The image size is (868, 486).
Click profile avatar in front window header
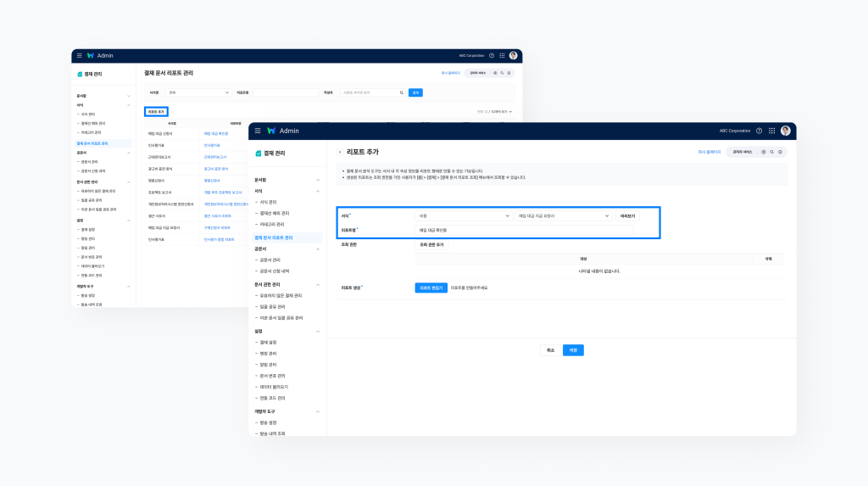tap(786, 131)
